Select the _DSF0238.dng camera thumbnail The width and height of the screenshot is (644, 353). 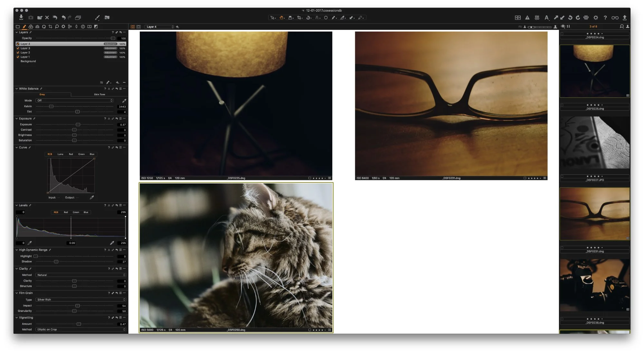coord(594,285)
